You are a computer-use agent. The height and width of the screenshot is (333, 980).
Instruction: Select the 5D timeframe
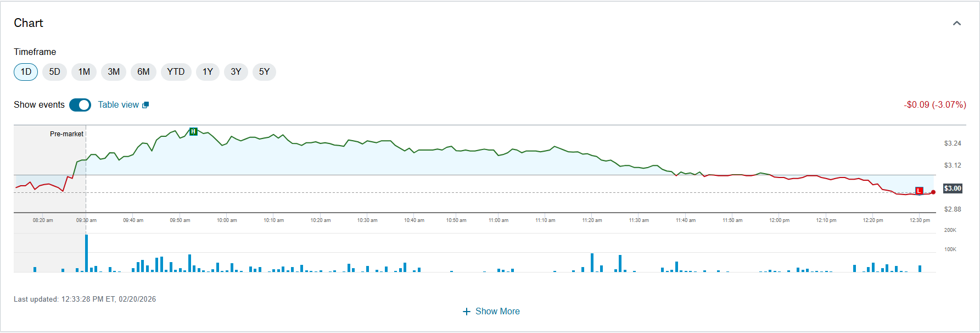point(54,72)
